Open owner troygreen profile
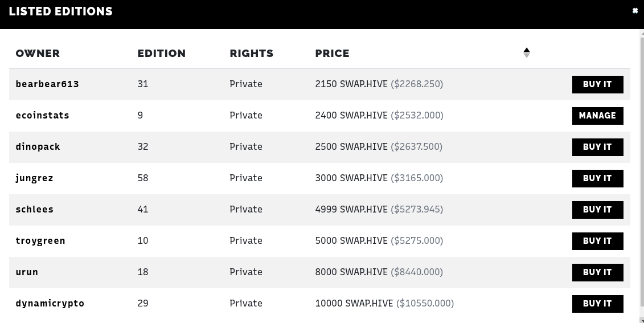This screenshot has width=644, height=323. click(40, 241)
